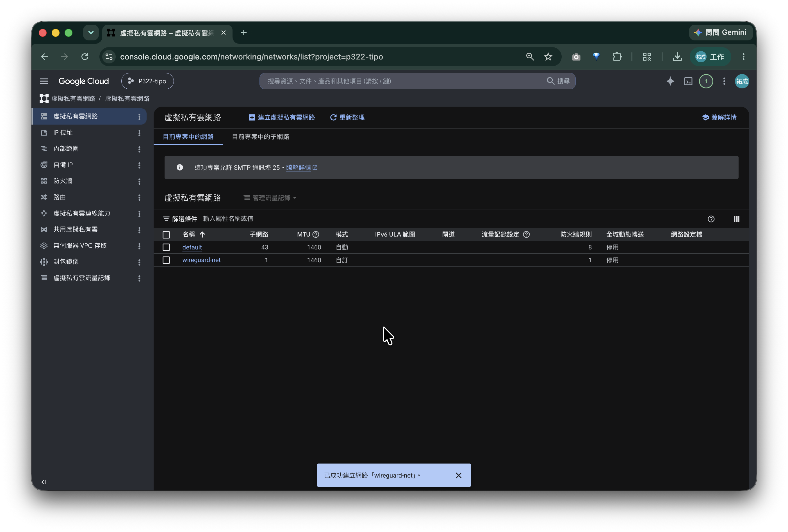The height and width of the screenshot is (532, 788).
Task: Open more options for 路由
Action: (139, 198)
